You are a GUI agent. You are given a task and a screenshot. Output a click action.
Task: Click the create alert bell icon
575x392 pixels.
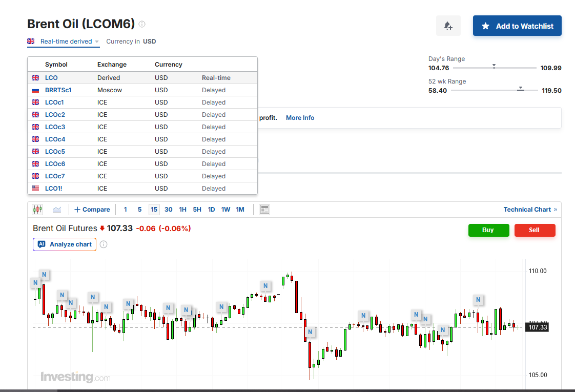point(448,26)
